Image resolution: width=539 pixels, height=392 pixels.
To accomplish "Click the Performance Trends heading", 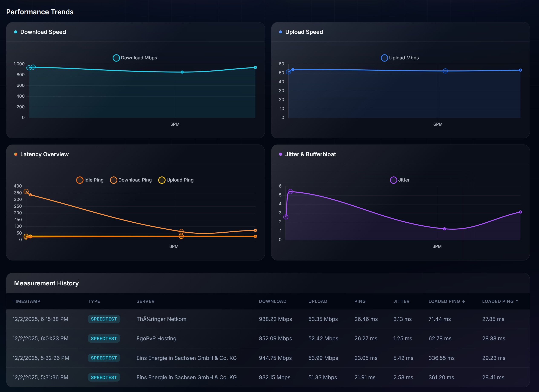I will [x=40, y=12].
